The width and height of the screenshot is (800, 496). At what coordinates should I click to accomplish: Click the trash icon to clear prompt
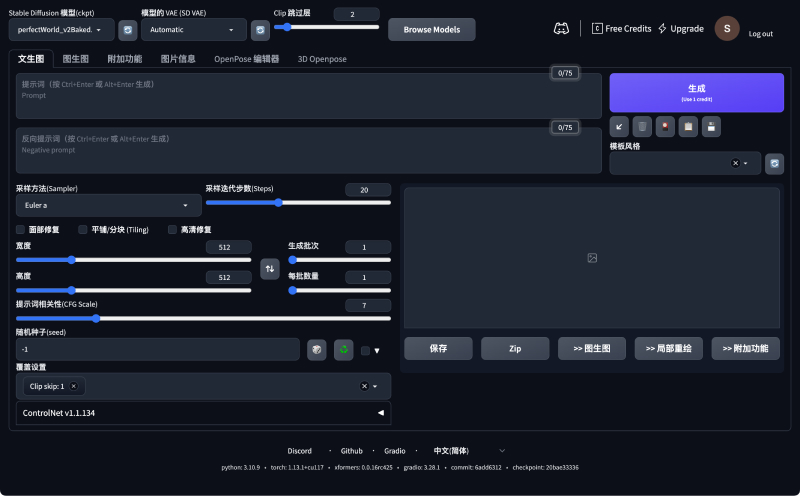(642, 126)
